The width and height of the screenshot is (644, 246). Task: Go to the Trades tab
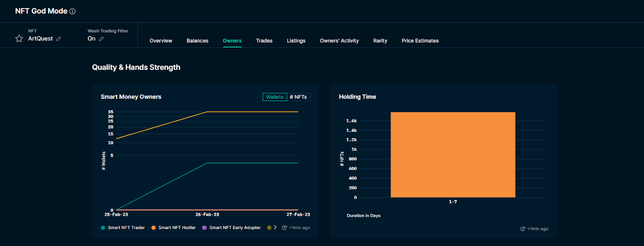(x=264, y=41)
